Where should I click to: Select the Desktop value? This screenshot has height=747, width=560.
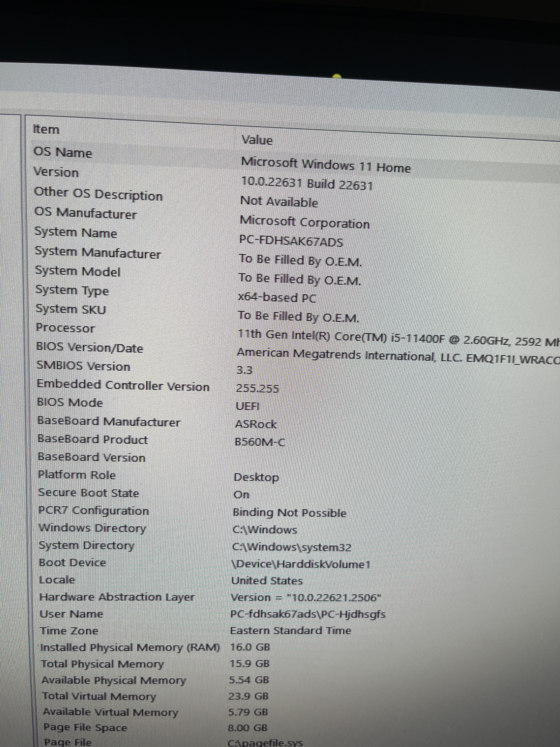coord(256,477)
